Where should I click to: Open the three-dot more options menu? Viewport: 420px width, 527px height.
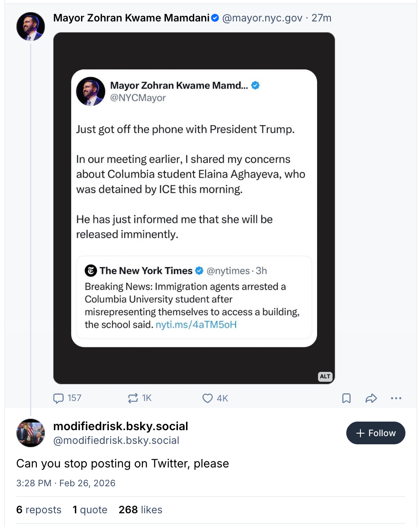pos(396,398)
